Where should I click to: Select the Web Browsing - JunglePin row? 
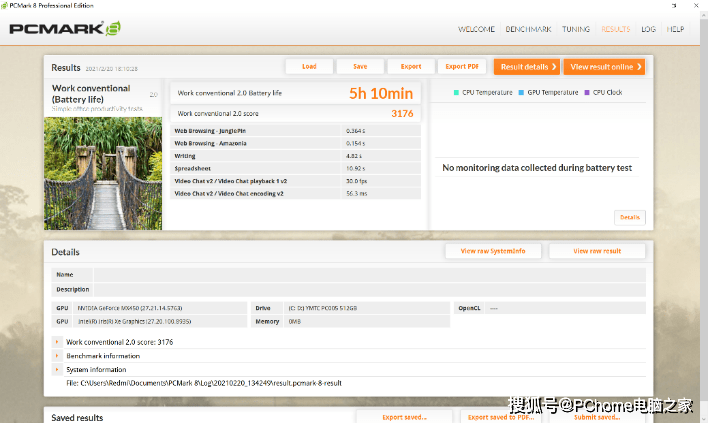coord(296,131)
